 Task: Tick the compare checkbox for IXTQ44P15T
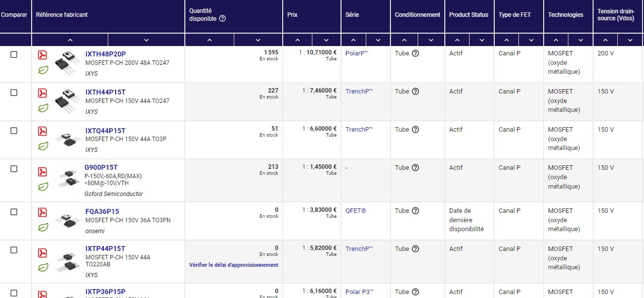[14, 131]
